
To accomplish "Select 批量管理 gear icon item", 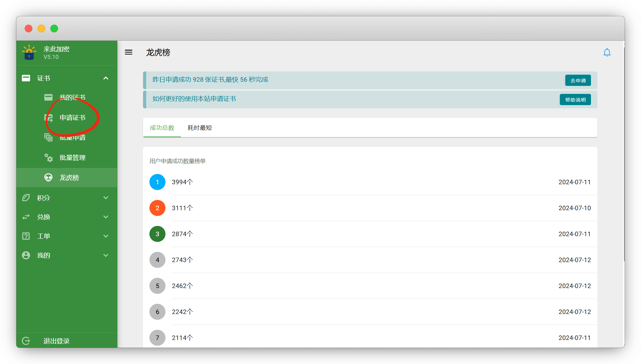I will (48, 158).
